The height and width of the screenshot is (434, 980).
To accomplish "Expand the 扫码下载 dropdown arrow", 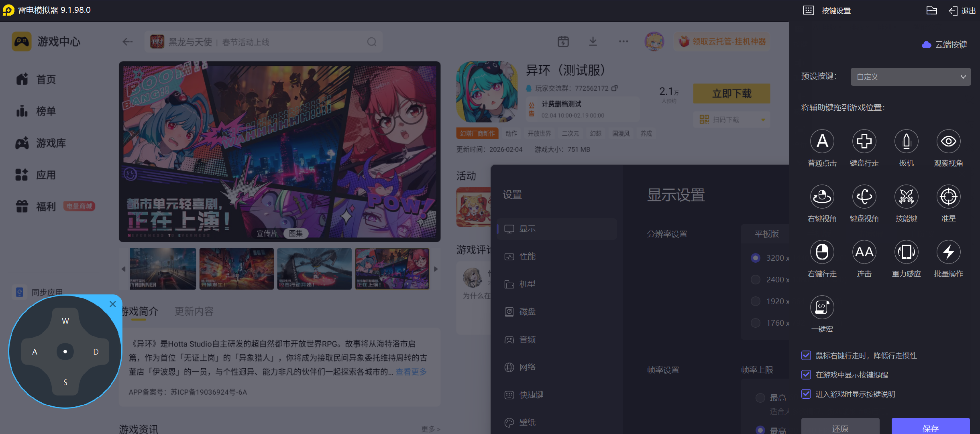I will [763, 120].
